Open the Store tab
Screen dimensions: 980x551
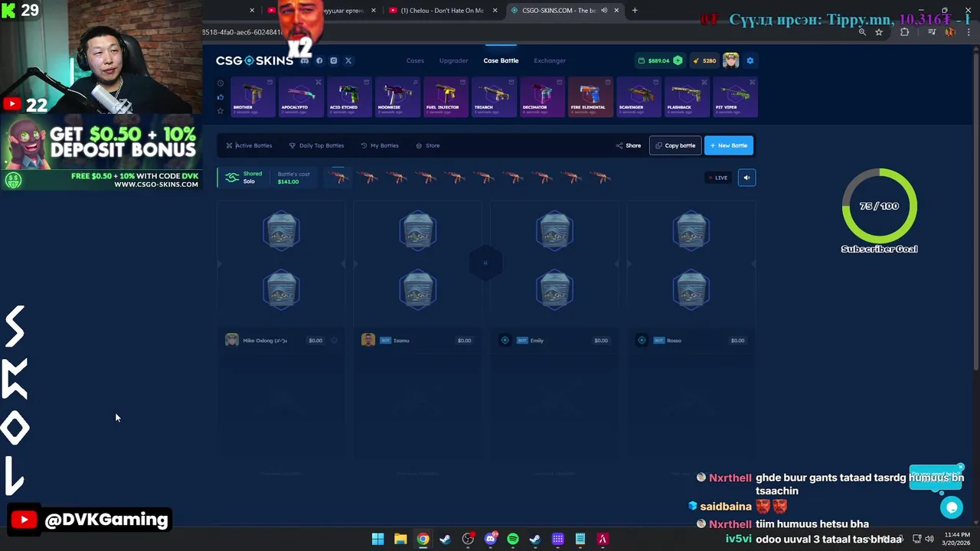[428, 145]
